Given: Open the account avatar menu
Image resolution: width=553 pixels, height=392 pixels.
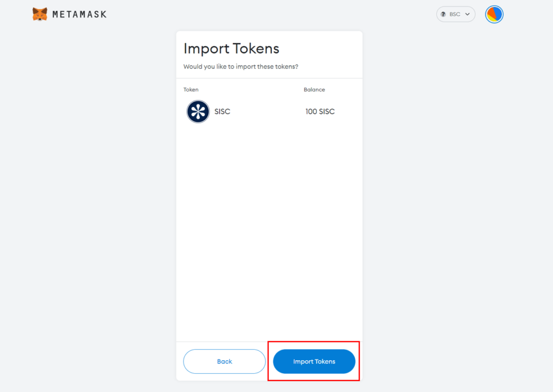Looking at the screenshot, I should click(x=494, y=15).
